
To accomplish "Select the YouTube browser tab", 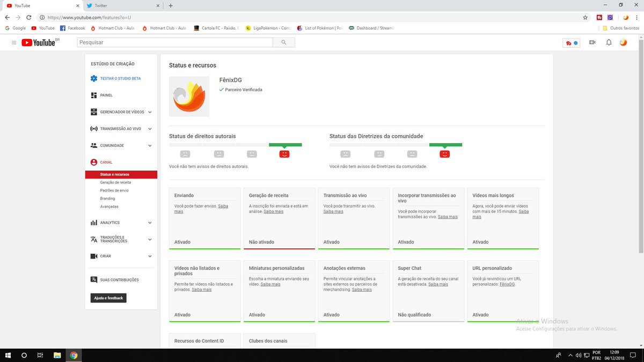I will point(43,5).
